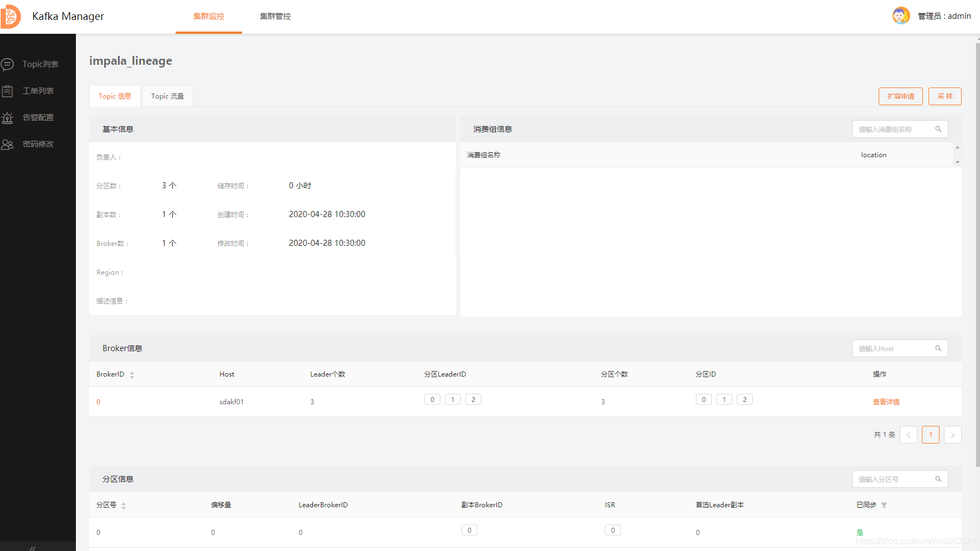Screen dimensions: 980x551
Task: Focus the Host search input field
Action: click(x=900, y=348)
